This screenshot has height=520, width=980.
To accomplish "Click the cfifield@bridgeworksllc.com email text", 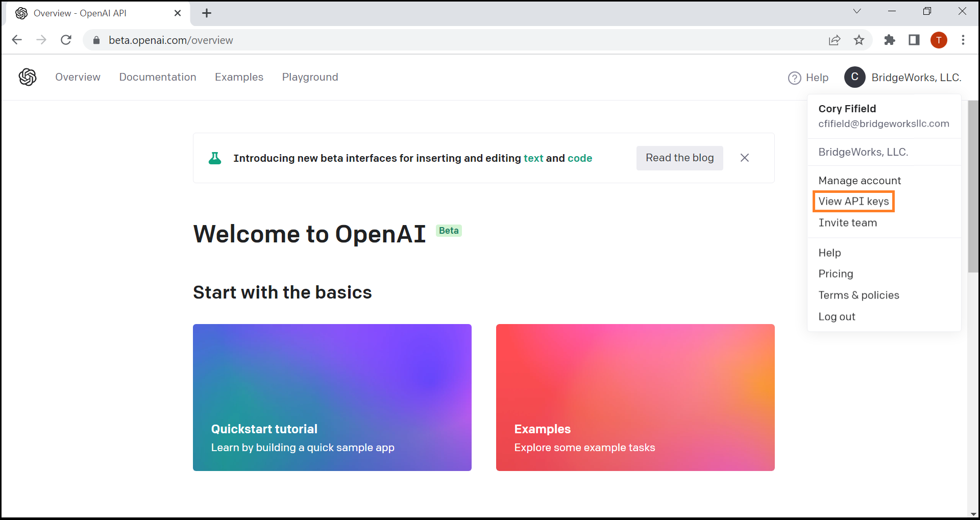I will pyautogui.click(x=884, y=124).
